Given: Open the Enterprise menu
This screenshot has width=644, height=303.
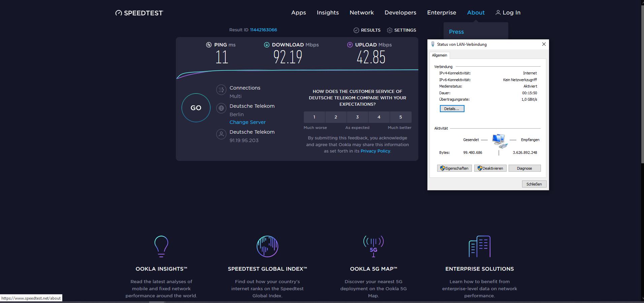Looking at the screenshot, I should (x=442, y=12).
